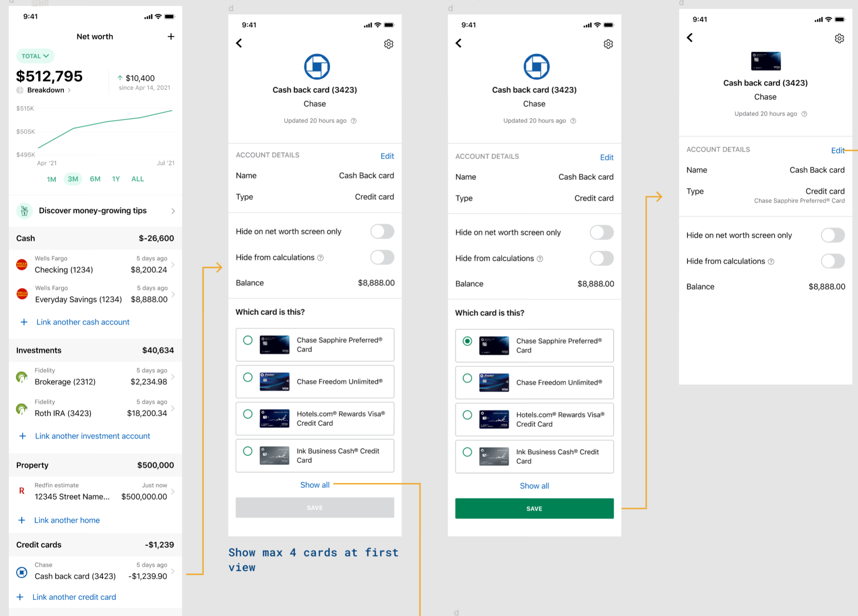Switch chart range to 6M
The width and height of the screenshot is (858, 616).
(95, 179)
